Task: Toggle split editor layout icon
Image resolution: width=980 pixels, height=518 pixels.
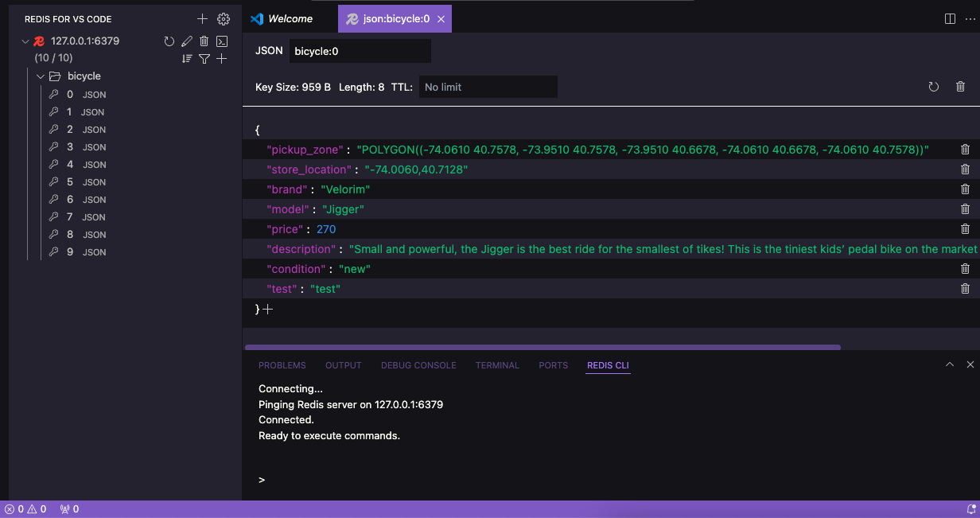Action: 950,19
